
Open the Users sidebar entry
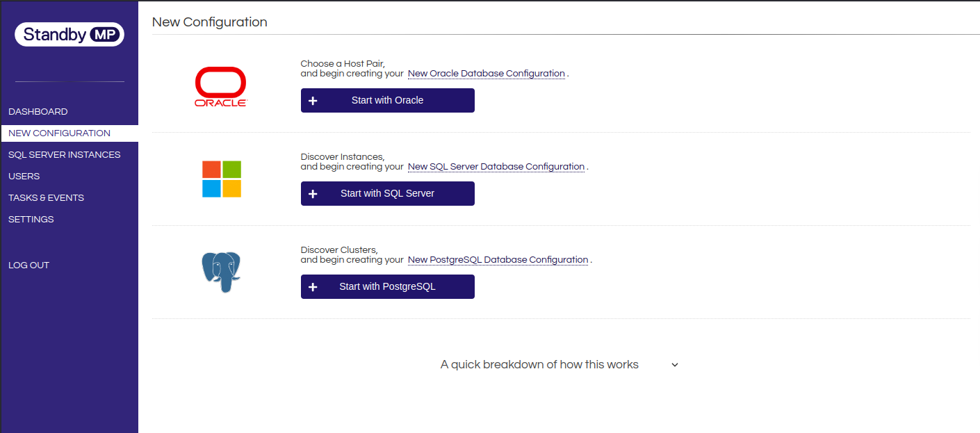(x=24, y=176)
